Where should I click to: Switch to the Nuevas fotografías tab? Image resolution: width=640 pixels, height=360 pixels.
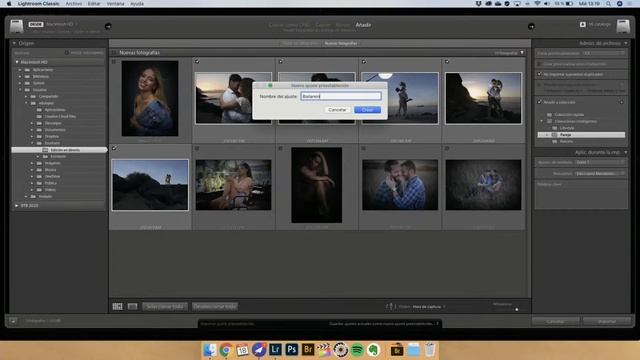[x=341, y=43]
